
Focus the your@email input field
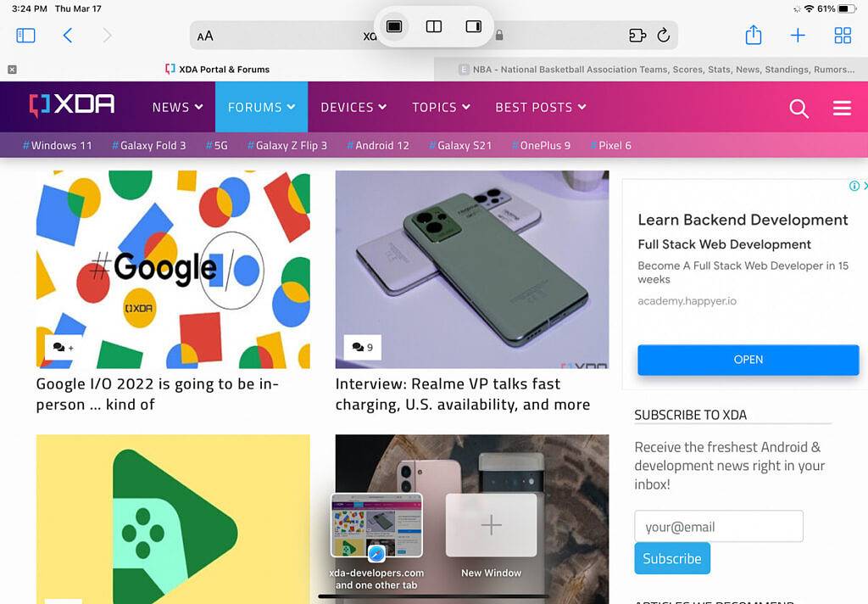click(719, 527)
